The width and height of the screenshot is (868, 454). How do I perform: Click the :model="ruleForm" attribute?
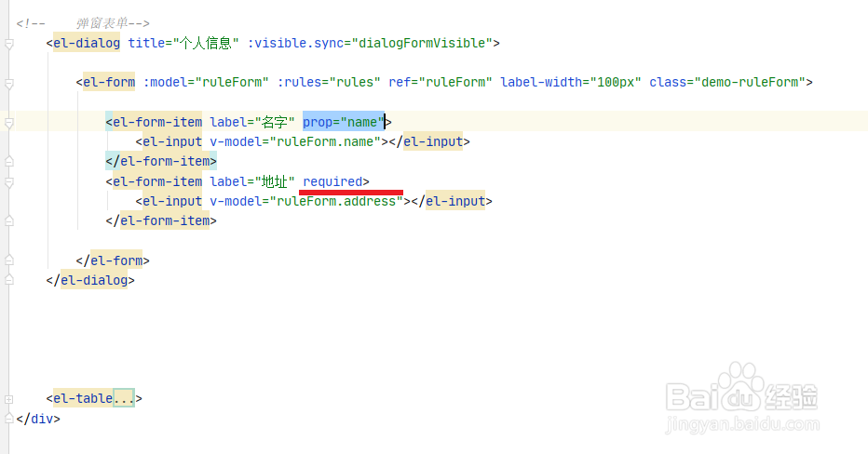click(x=206, y=83)
